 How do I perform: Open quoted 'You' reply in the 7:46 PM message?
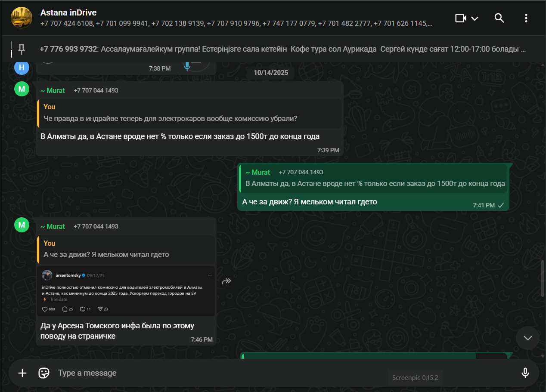point(126,249)
